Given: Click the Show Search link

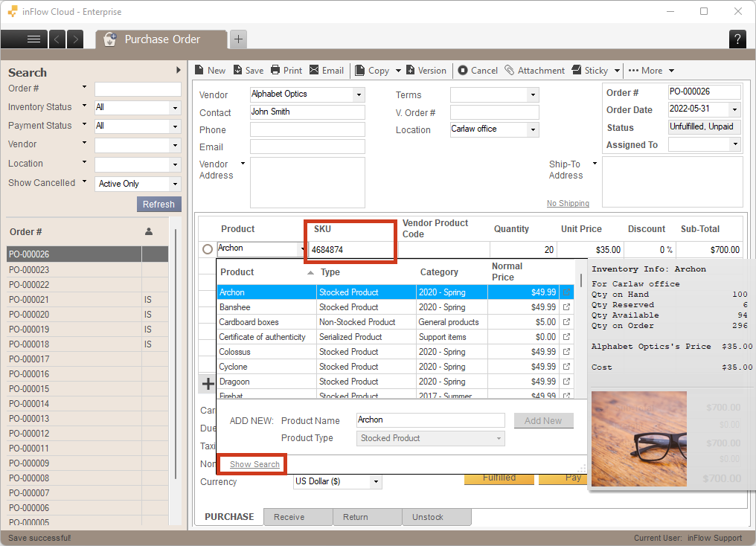Looking at the screenshot, I should coord(254,464).
